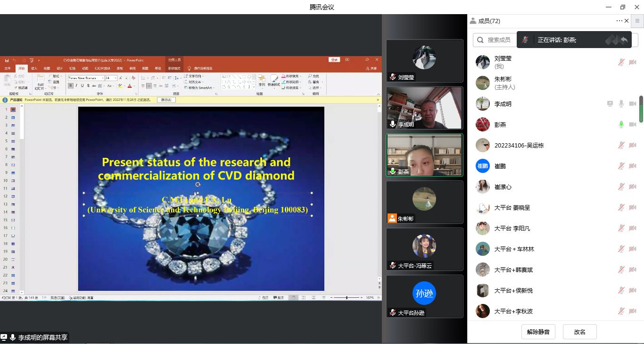Viewport: 644px width, 344px height.
Task: Click the three-dot more options in members panel
Action: tap(619, 21)
